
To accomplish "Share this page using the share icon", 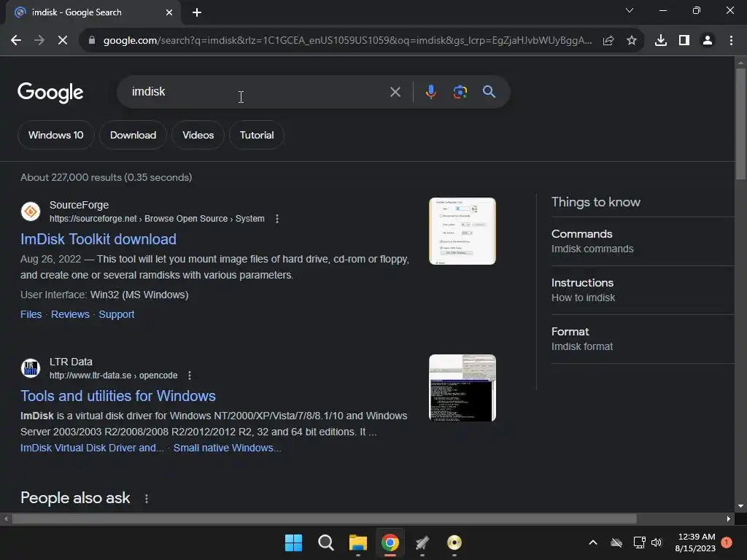I will click(x=608, y=41).
